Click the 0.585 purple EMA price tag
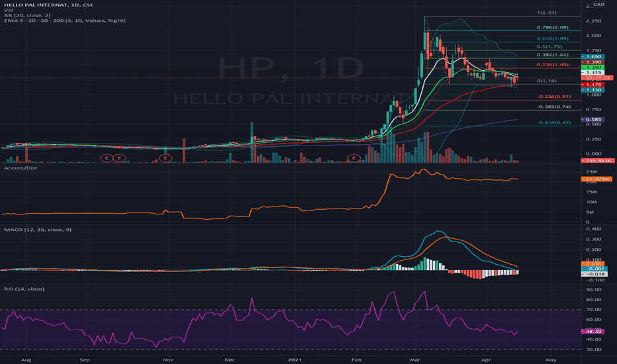The width and height of the screenshot is (617, 364). pyautogui.click(x=593, y=119)
